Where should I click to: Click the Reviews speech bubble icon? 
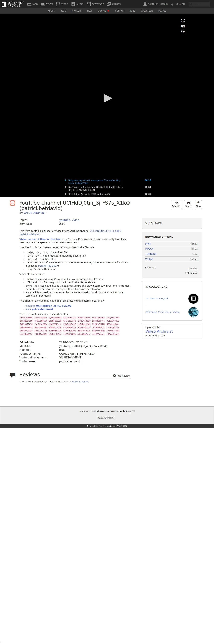coord(12,375)
